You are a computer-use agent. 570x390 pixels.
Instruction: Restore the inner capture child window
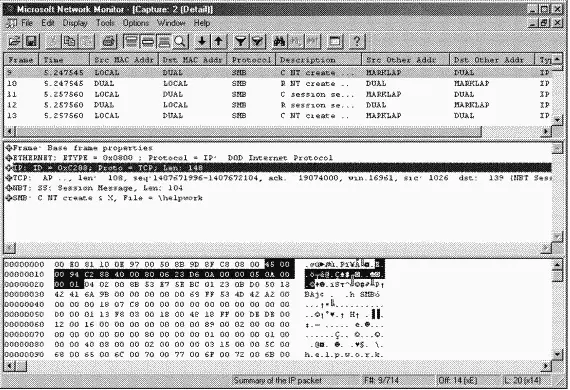pyautogui.click(x=545, y=23)
